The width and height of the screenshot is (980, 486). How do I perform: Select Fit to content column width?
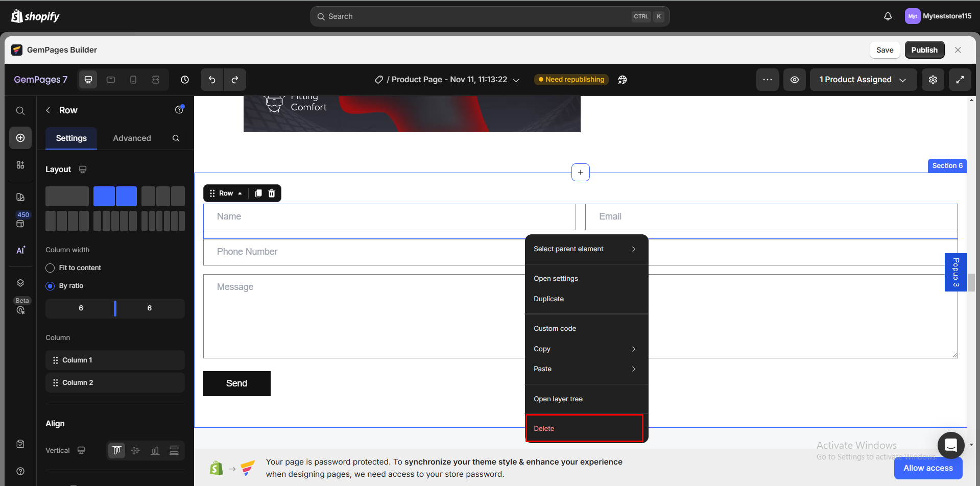click(50, 268)
